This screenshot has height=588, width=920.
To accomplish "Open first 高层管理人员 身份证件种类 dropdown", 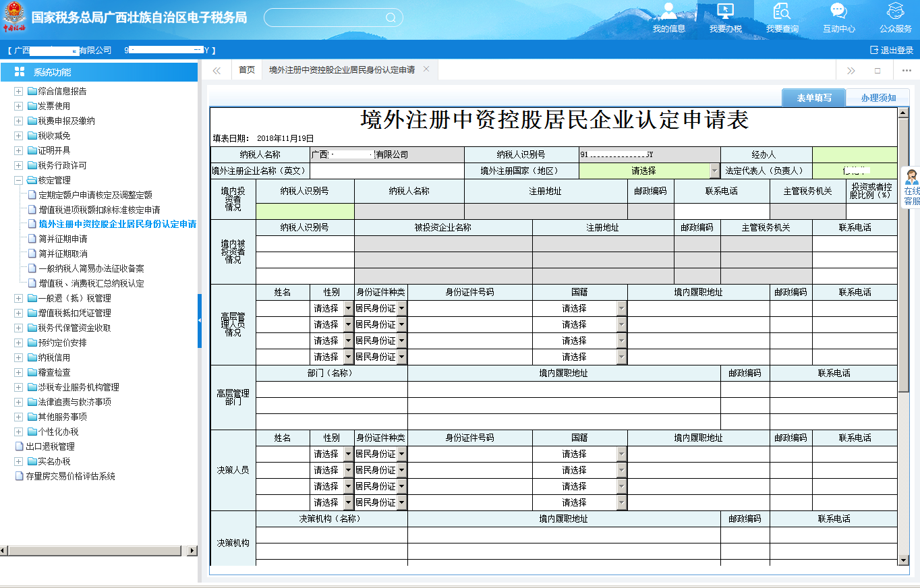I will 381,308.
